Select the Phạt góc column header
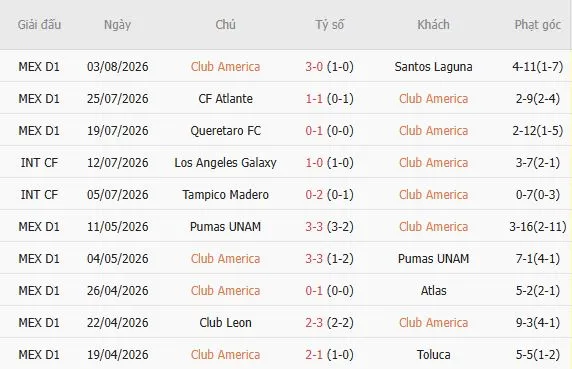The height and width of the screenshot is (369, 572). coord(537,25)
